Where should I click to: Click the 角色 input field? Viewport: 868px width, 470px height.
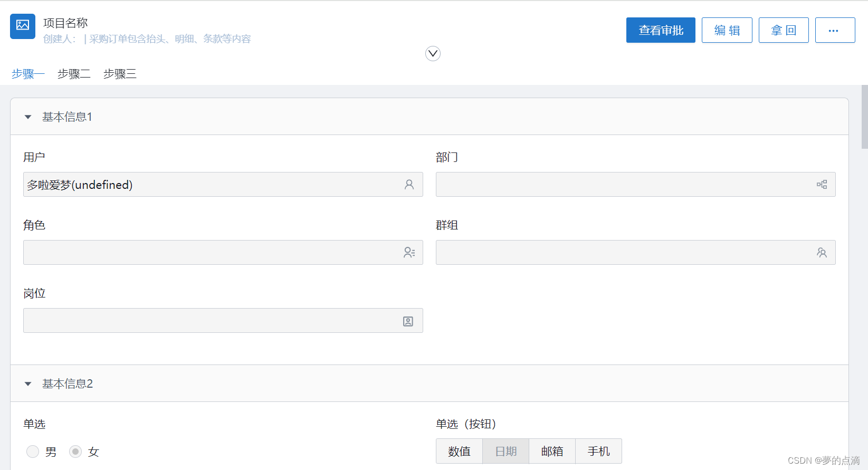223,253
